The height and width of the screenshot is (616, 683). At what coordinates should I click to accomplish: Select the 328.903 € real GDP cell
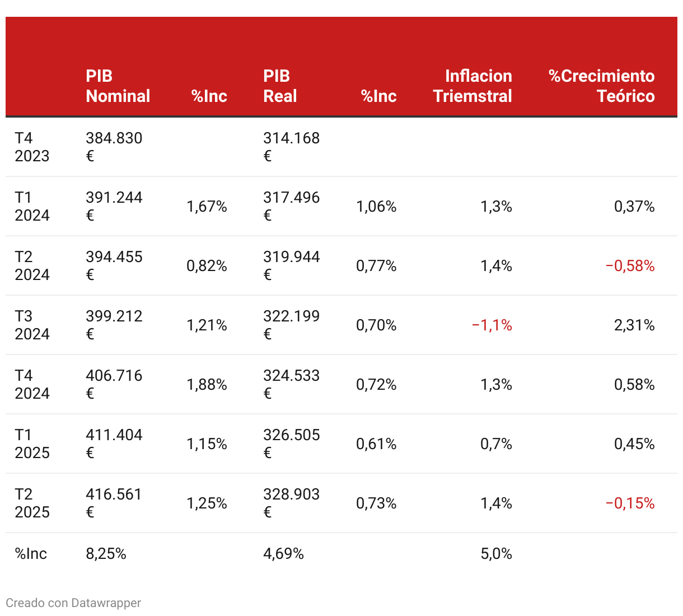pyautogui.click(x=292, y=503)
